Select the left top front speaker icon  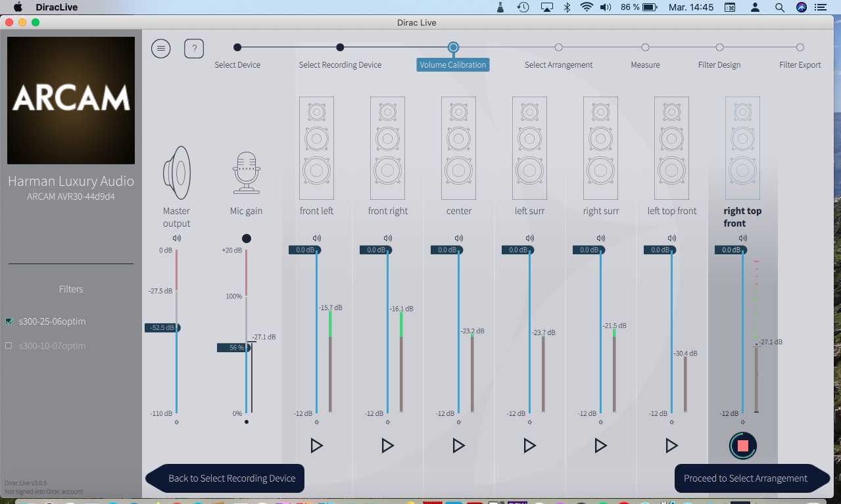[671, 148]
